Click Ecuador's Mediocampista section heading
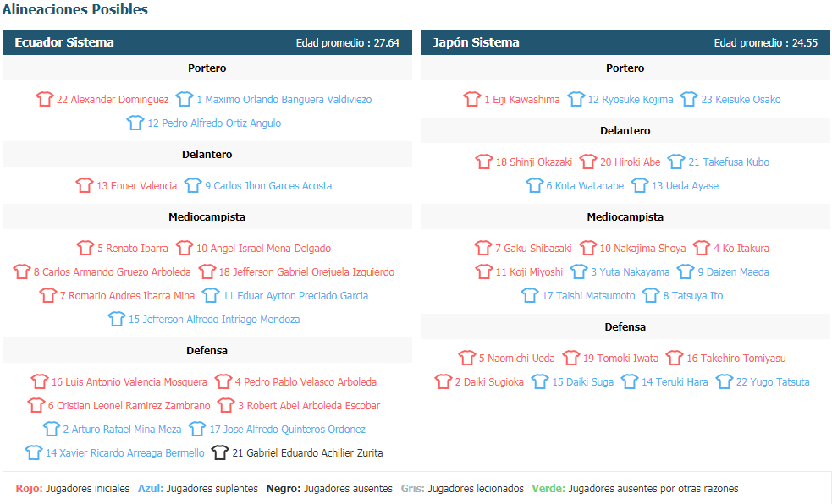 (x=207, y=217)
